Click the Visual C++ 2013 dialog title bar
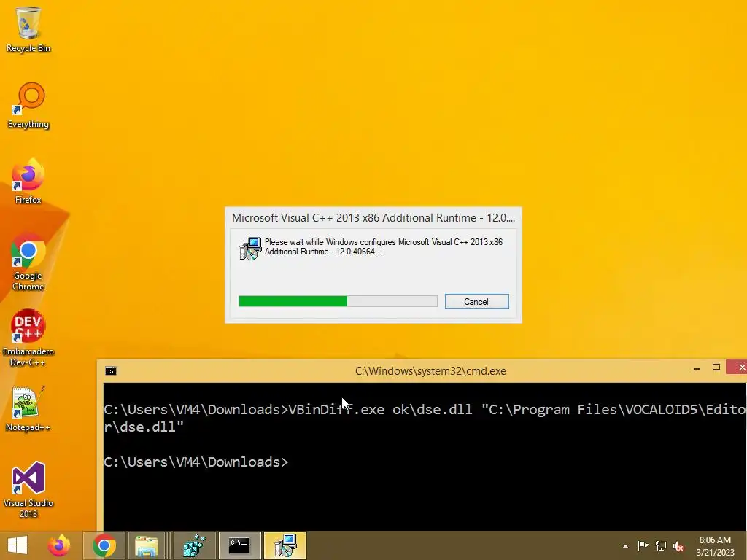Screen dimensions: 747x560 click(373, 217)
